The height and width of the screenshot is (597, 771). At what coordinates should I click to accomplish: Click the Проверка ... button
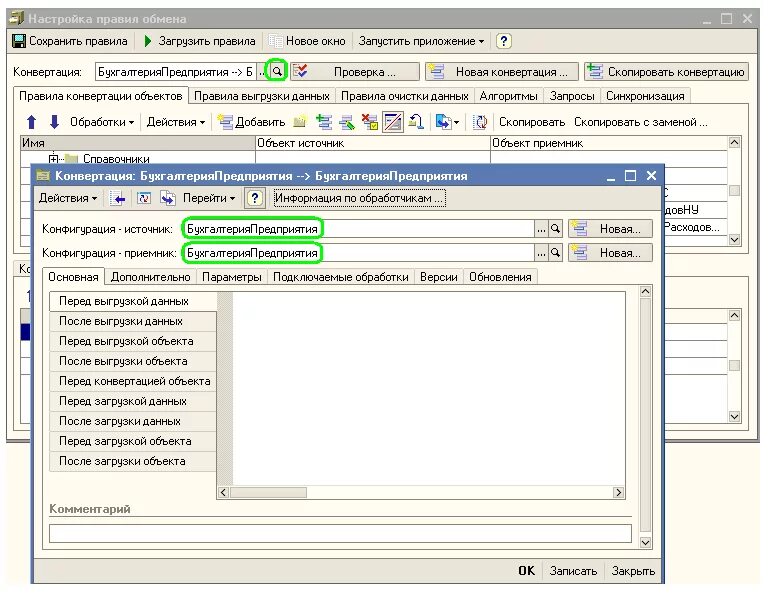355,72
